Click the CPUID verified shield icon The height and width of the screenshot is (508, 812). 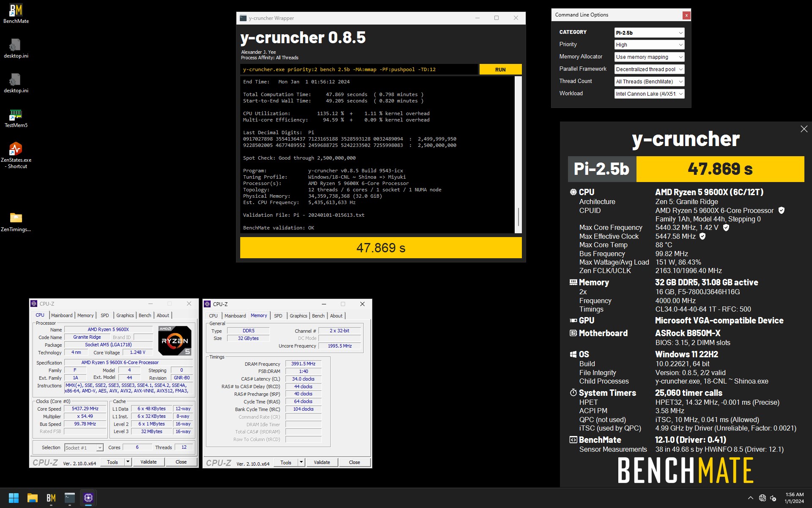782,210
